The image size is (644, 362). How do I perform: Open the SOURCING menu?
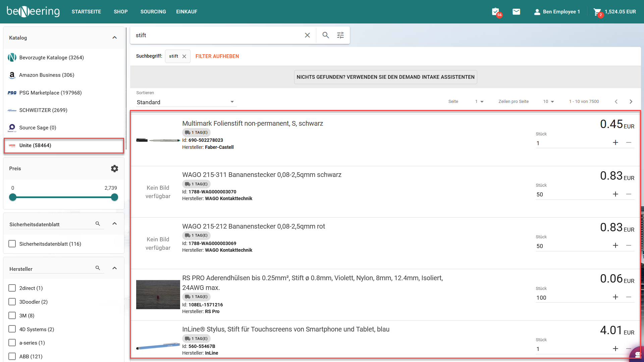click(x=153, y=12)
